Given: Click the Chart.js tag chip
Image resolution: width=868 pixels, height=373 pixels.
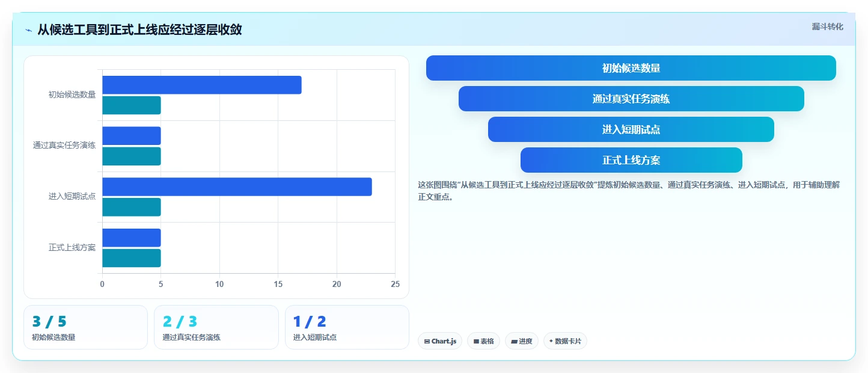Looking at the screenshot, I should click(x=440, y=341).
